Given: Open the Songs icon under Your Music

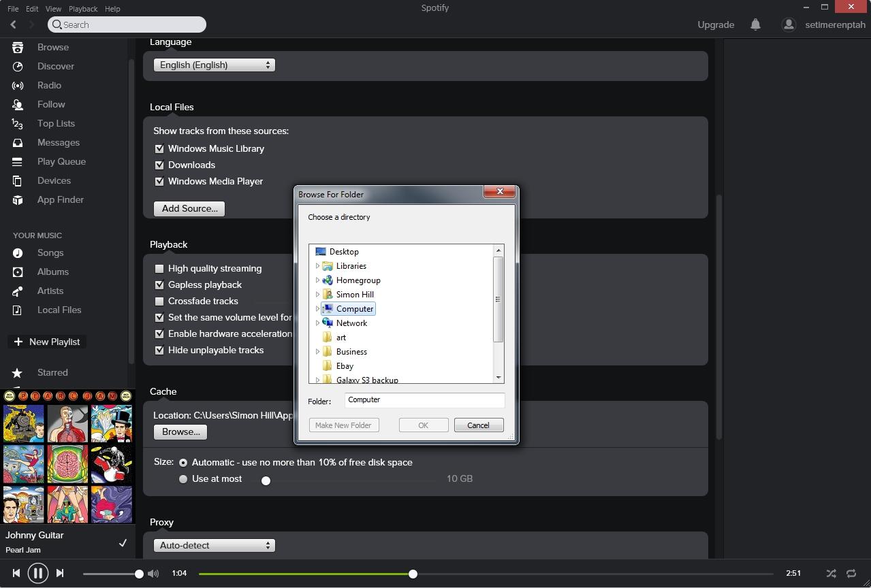Looking at the screenshot, I should click(18, 252).
